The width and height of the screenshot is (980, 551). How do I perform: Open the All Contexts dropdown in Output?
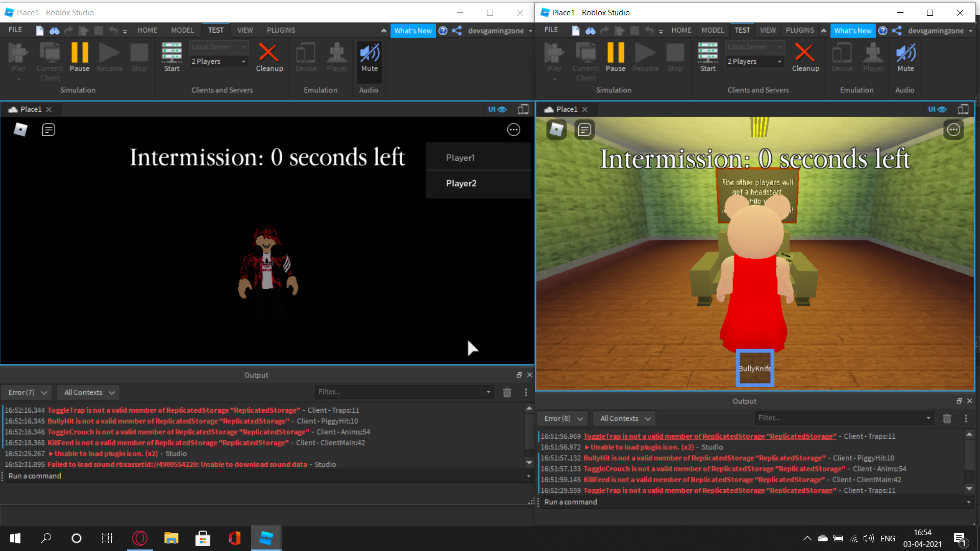click(x=87, y=392)
